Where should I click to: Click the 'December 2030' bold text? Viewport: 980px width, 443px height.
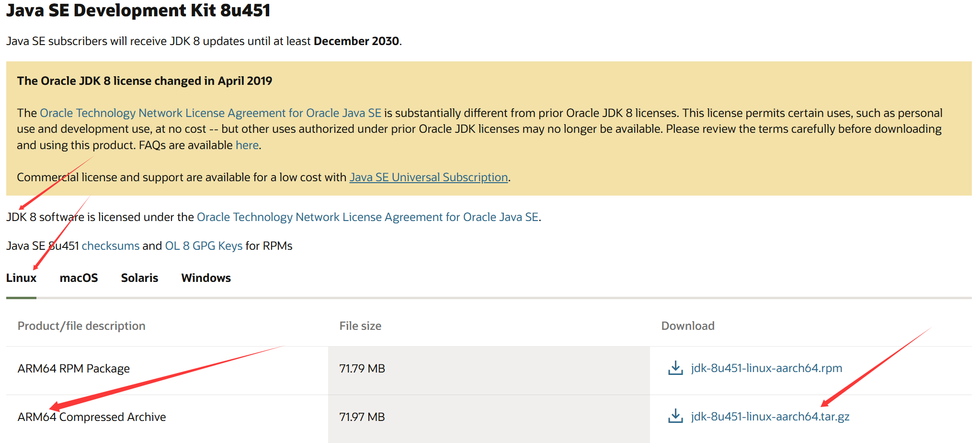tap(356, 41)
